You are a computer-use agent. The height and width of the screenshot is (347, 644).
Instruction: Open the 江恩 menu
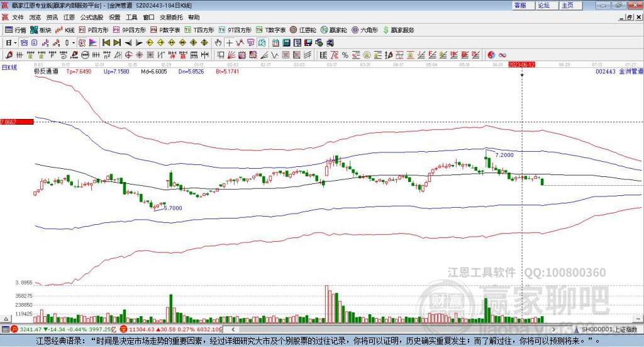click(69, 17)
